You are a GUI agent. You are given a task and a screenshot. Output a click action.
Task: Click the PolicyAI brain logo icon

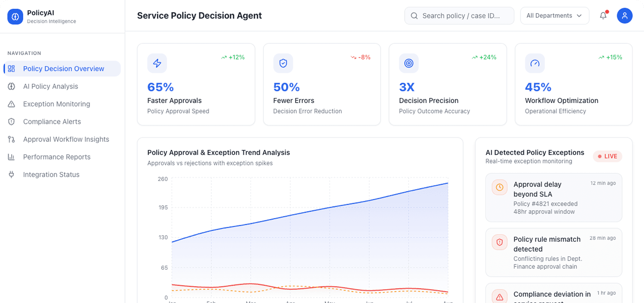coord(15,16)
